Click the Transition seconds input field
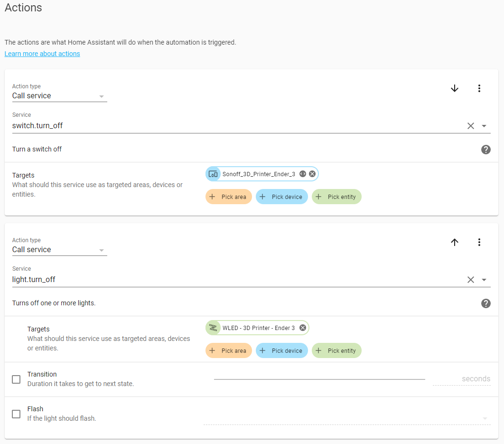The width and height of the screenshot is (504, 444). [x=462, y=379]
